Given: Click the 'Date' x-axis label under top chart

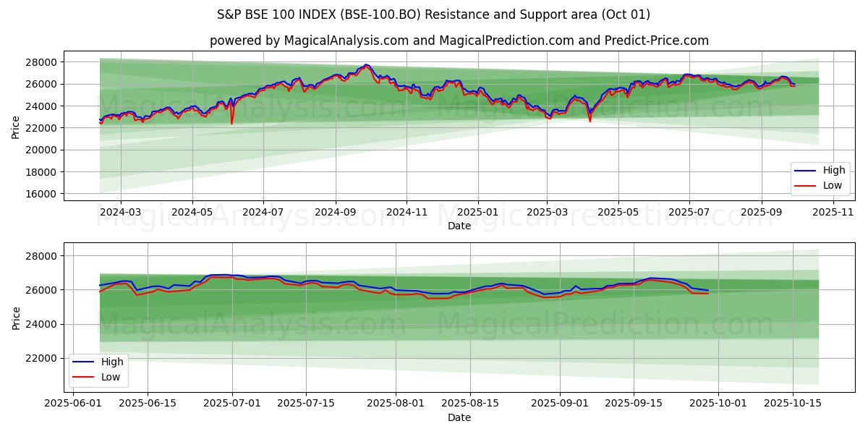Looking at the screenshot, I should [459, 226].
